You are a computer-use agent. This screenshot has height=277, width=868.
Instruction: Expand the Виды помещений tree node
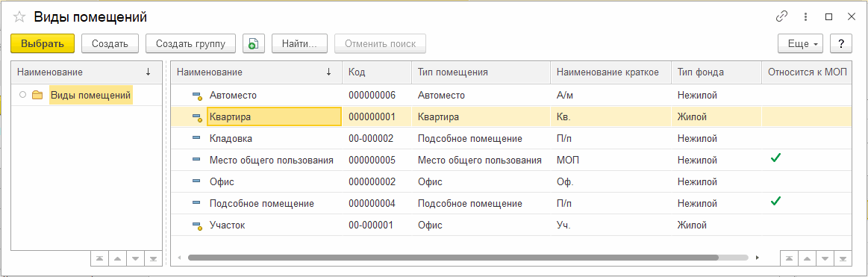tap(22, 96)
